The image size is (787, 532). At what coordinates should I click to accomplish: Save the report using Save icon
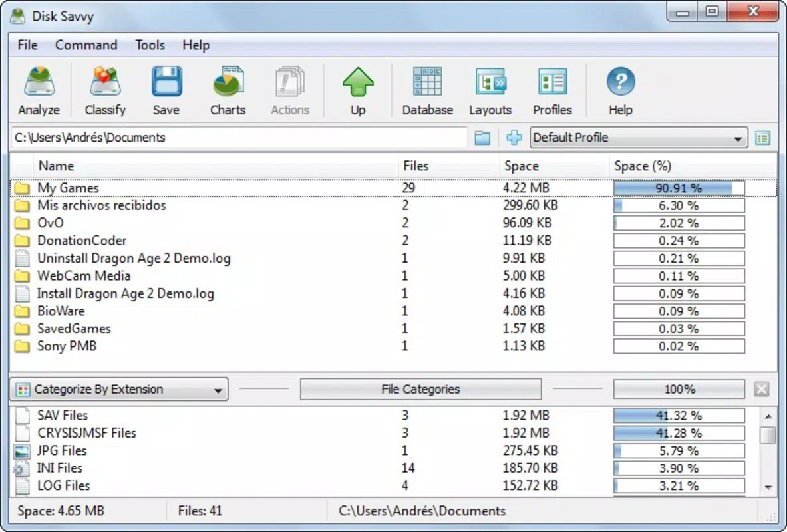point(166,82)
